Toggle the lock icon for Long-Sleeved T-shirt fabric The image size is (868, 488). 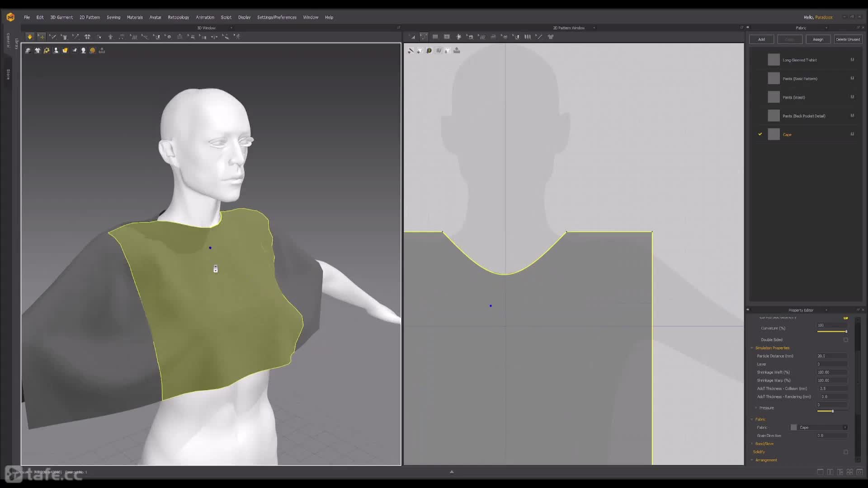[852, 60]
